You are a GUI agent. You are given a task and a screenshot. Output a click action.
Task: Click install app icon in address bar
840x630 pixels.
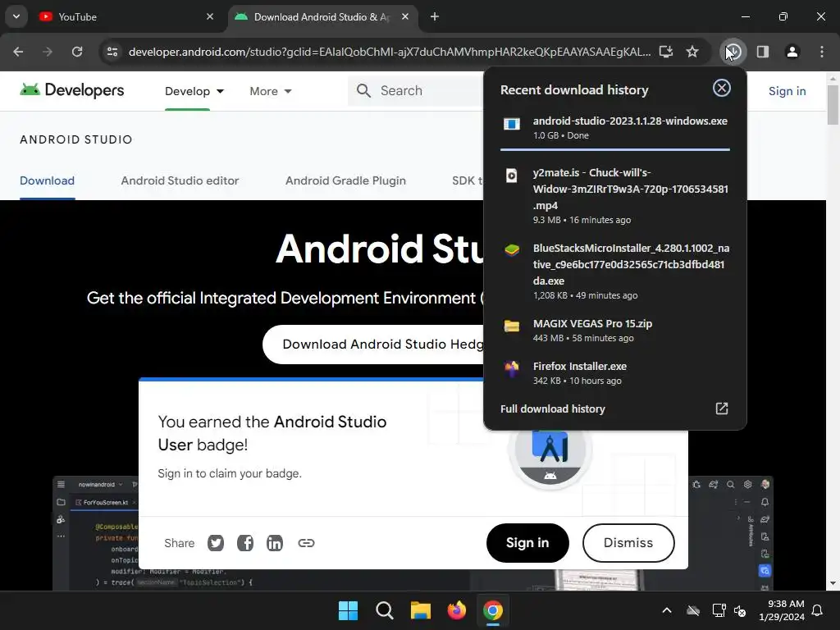point(666,52)
